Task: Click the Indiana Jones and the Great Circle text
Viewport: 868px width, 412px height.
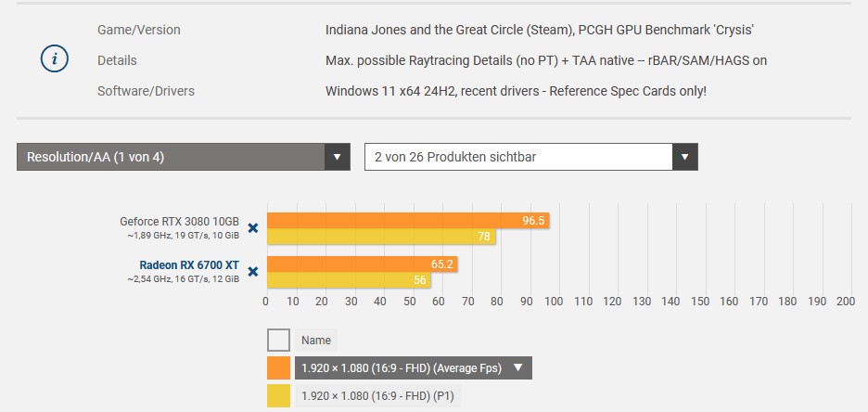Action: [540, 30]
